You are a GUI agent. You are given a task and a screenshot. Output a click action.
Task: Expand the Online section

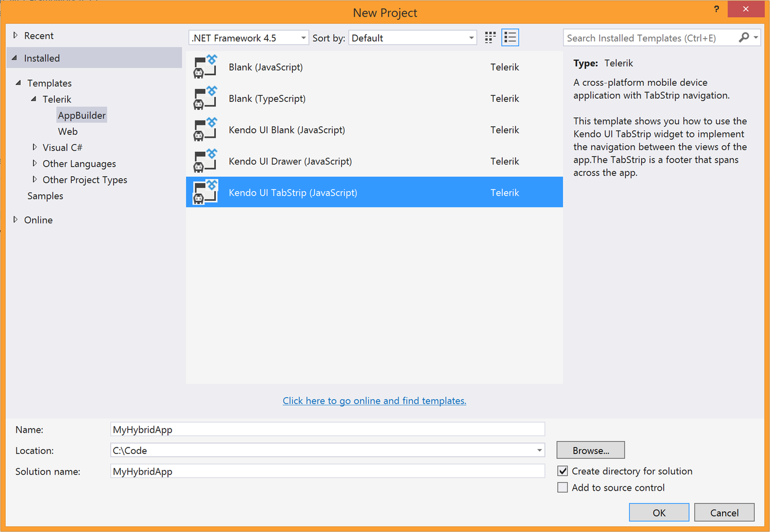pyautogui.click(x=15, y=219)
